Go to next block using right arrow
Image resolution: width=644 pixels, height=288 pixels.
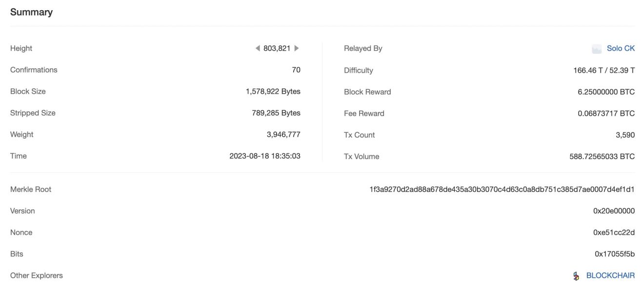(297, 48)
